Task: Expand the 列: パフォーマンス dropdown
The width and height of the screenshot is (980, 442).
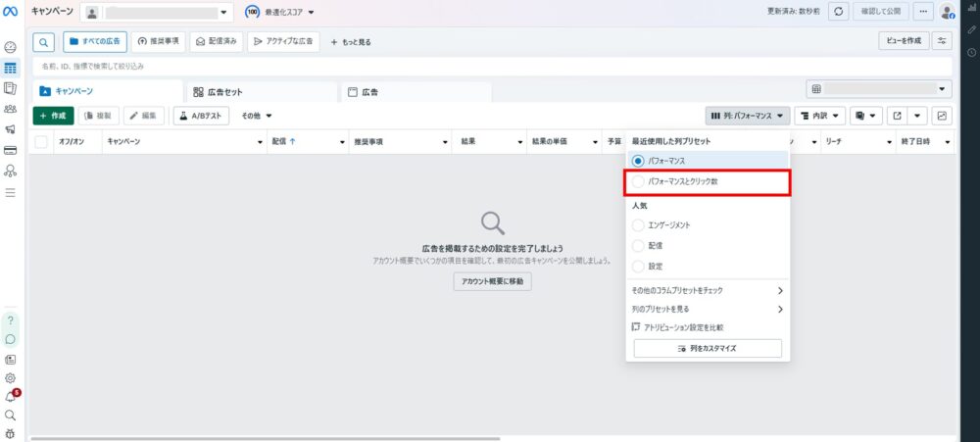Action: [747, 116]
